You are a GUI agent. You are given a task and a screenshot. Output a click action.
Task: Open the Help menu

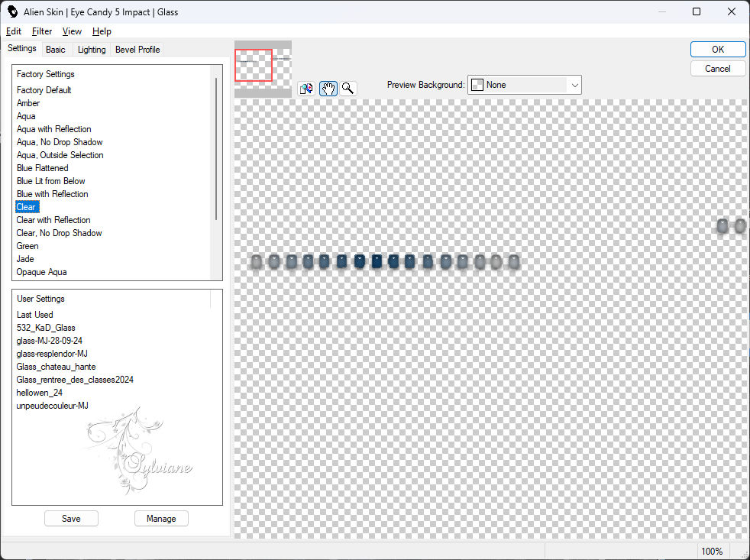[x=102, y=31]
